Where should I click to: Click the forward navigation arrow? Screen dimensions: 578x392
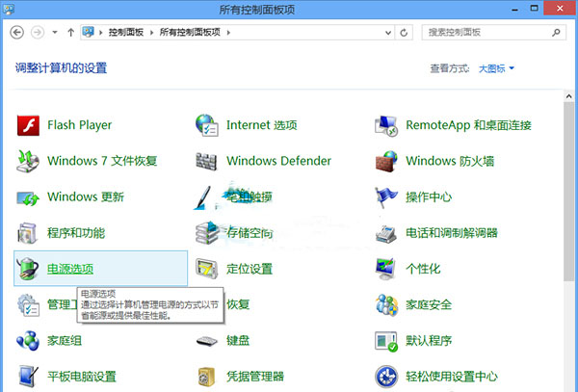[x=38, y=33]
